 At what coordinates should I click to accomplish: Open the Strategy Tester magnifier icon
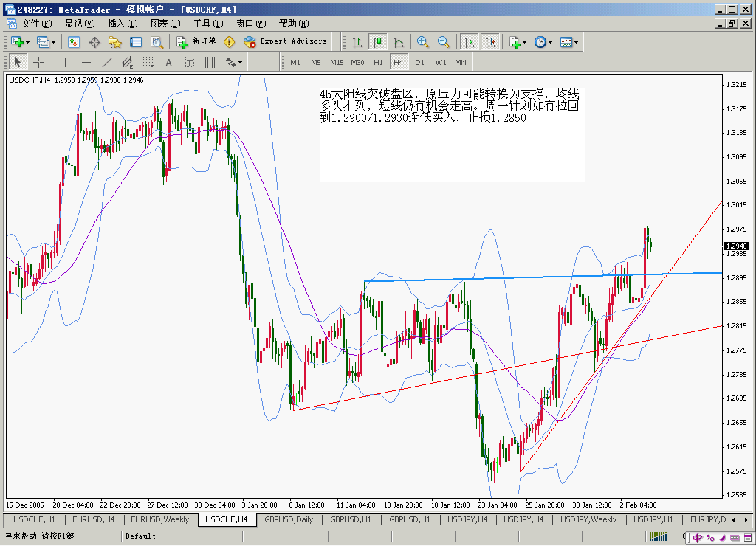pyautogui.click(x=157, y=42)
